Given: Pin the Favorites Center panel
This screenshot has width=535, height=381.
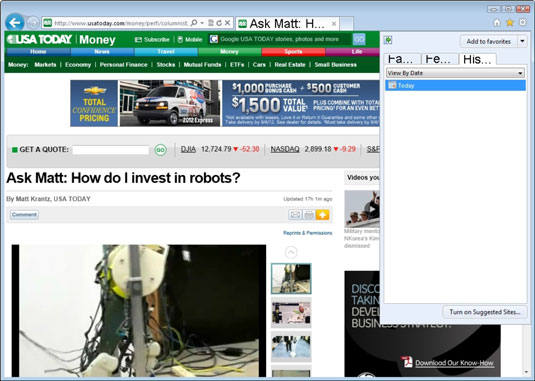Looking at the screenshot, I should coord(388,40).
